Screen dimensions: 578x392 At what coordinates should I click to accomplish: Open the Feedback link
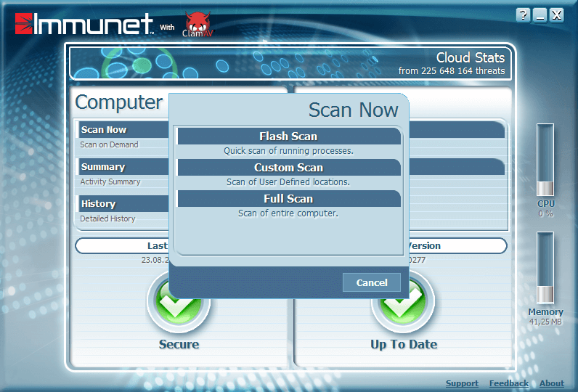click(x=509, y=383)
